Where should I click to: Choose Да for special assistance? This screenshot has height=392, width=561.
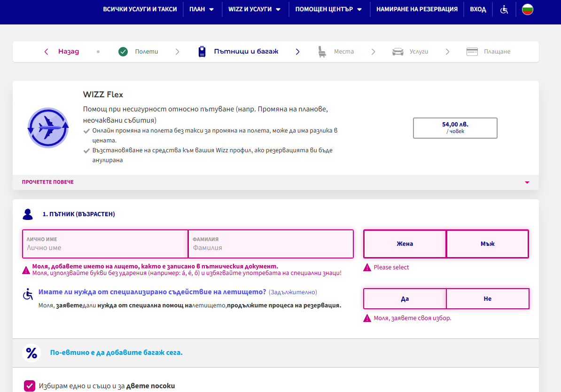(405, 298)
